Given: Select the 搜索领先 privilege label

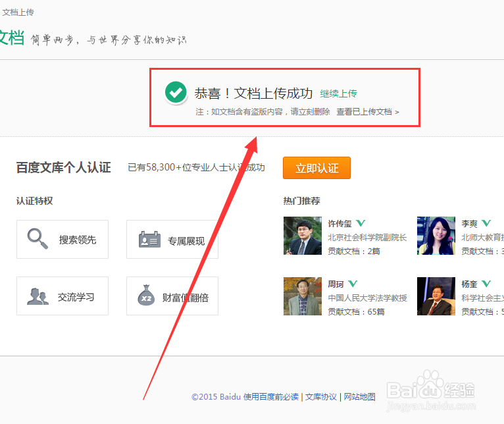Looking at the screenshot, I should pyautogui.click(x=78, y=240).
